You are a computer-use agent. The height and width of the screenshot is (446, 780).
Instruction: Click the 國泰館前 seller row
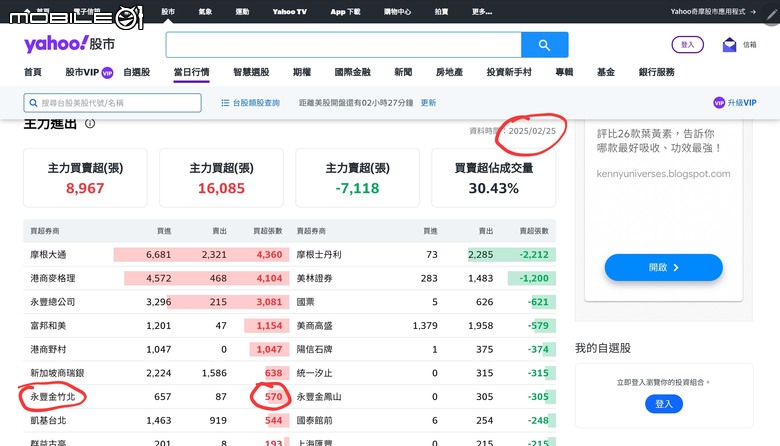click(423, 420)
